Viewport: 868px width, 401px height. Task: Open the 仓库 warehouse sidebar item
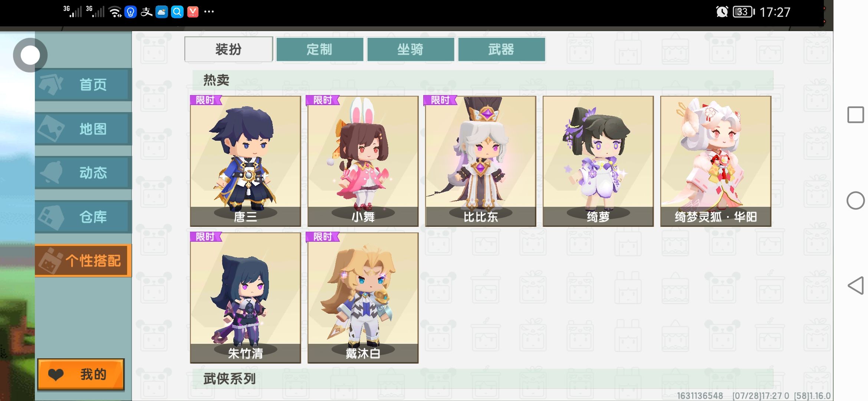click(83, 216)
